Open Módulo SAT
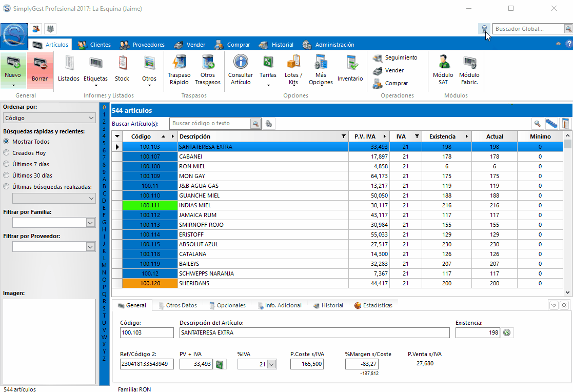573x392 pixels. [x=443, y=70]
